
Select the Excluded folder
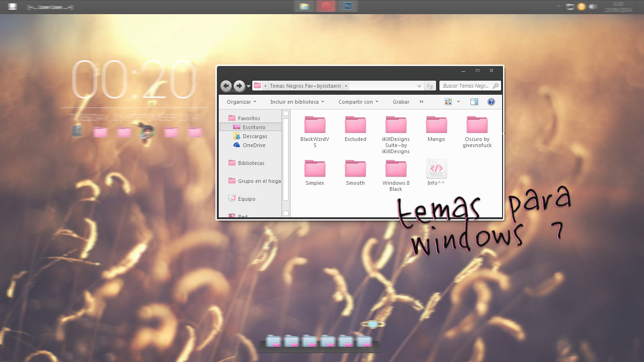[355, 129]
